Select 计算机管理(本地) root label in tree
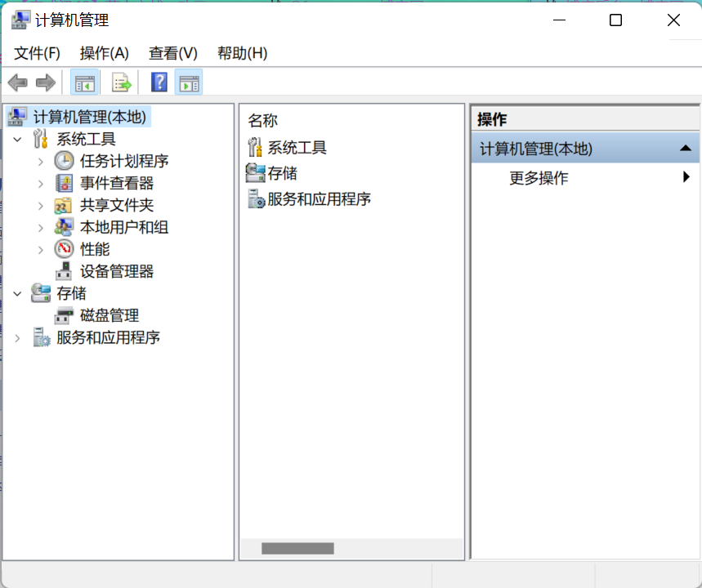 [90, 117]
